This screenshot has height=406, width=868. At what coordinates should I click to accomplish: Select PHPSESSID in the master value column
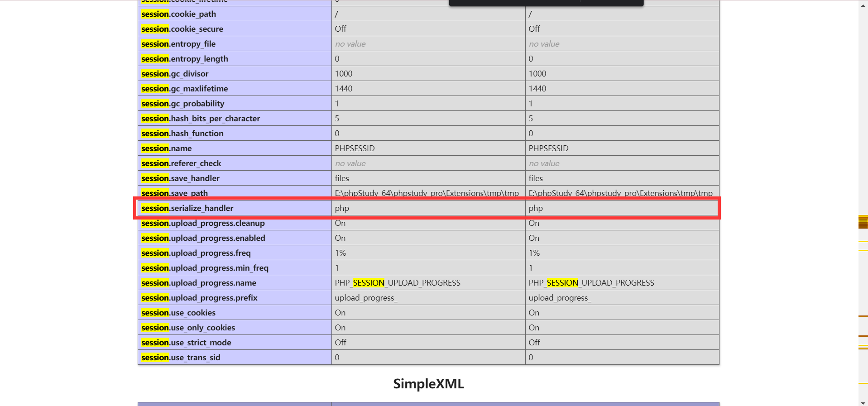(548, 148)
